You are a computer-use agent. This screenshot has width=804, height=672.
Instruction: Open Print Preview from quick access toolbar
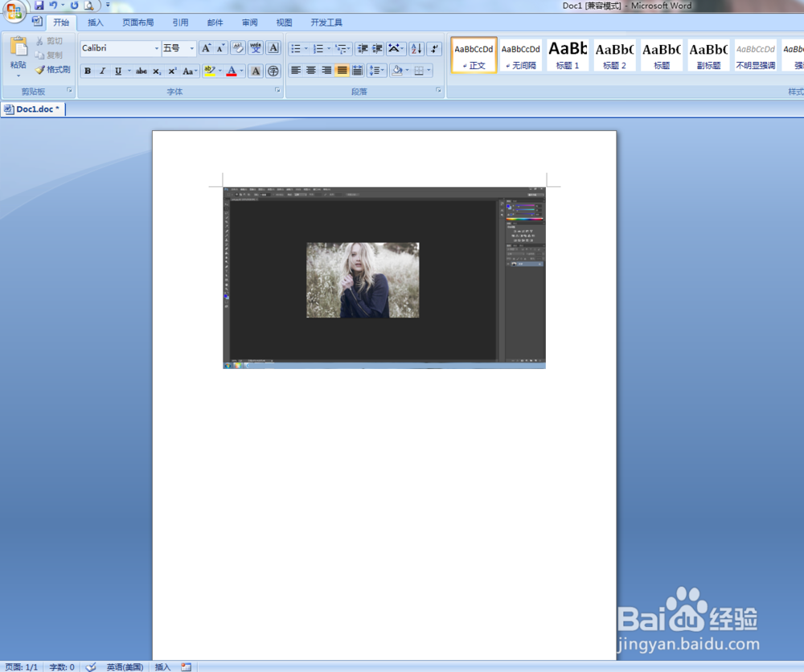point(89,6)
